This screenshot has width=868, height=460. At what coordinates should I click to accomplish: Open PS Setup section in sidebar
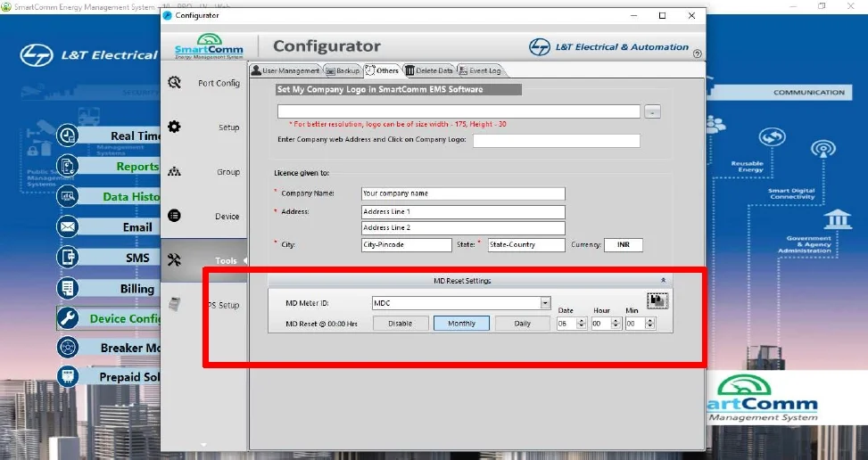click(204, 305)
